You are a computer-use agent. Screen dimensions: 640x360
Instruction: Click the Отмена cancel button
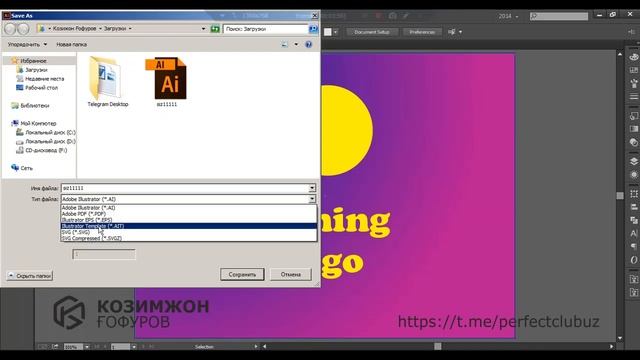coord(291,274)
